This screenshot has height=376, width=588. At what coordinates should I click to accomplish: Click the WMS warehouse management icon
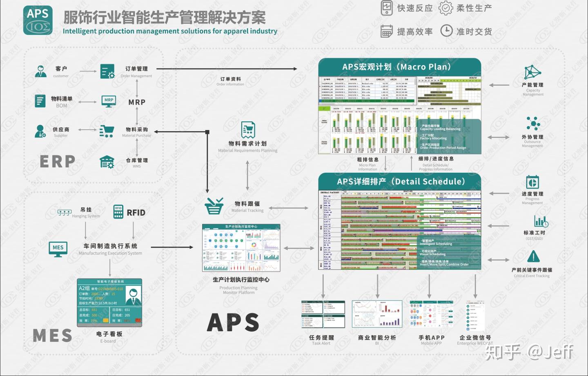pyautogui.click(x=107, y=161)
